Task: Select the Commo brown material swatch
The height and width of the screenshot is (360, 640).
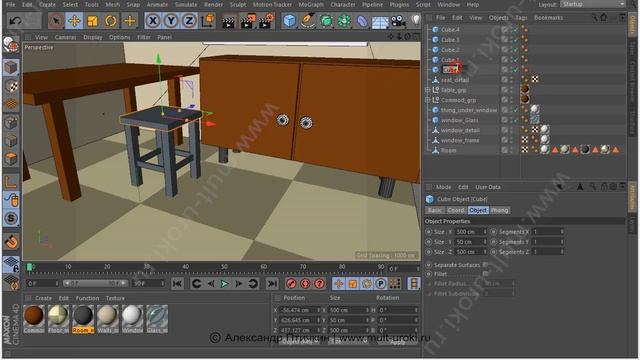Action: (34, 319)
